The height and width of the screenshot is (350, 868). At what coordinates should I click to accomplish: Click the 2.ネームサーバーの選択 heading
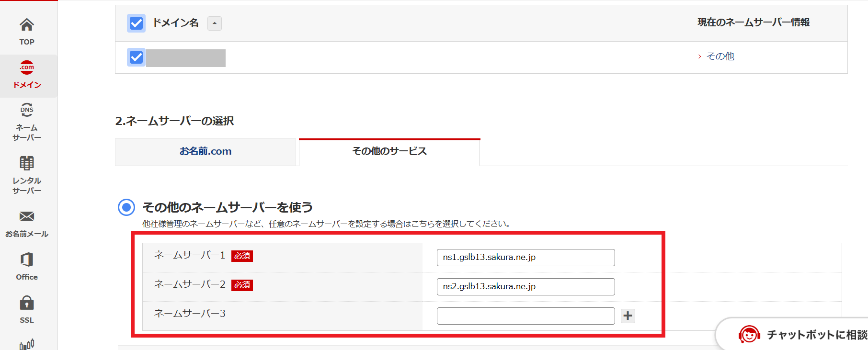pos(174,121)
